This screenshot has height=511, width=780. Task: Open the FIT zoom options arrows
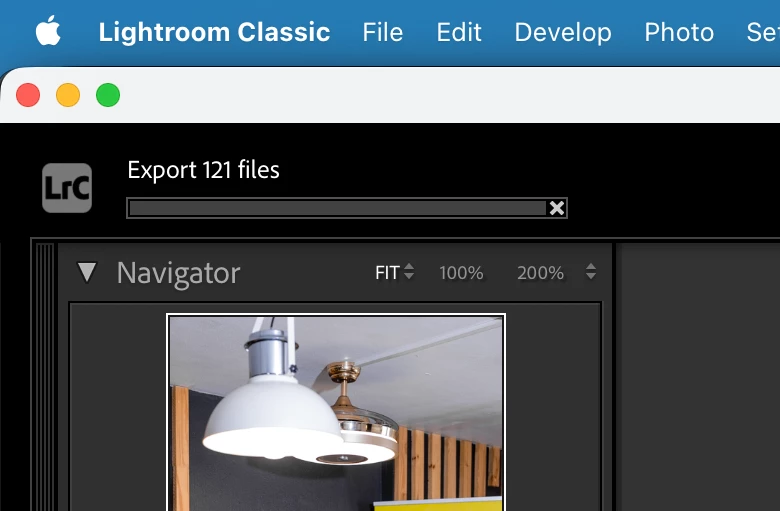coord(409,272)
